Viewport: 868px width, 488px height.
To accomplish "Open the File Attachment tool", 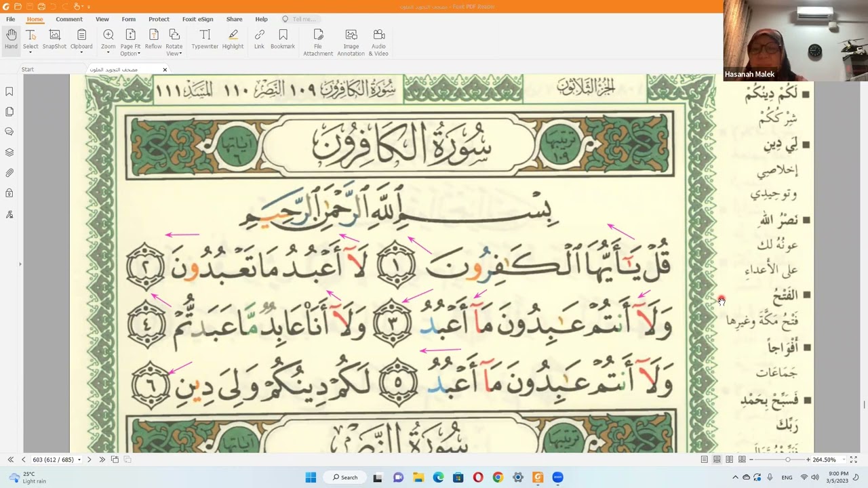I will coord(318,42).
